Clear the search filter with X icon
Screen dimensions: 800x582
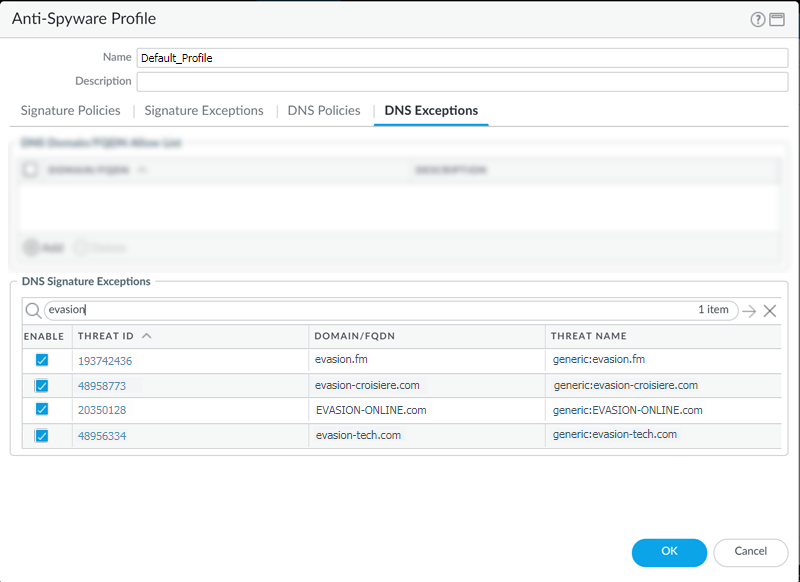point(770,311)
